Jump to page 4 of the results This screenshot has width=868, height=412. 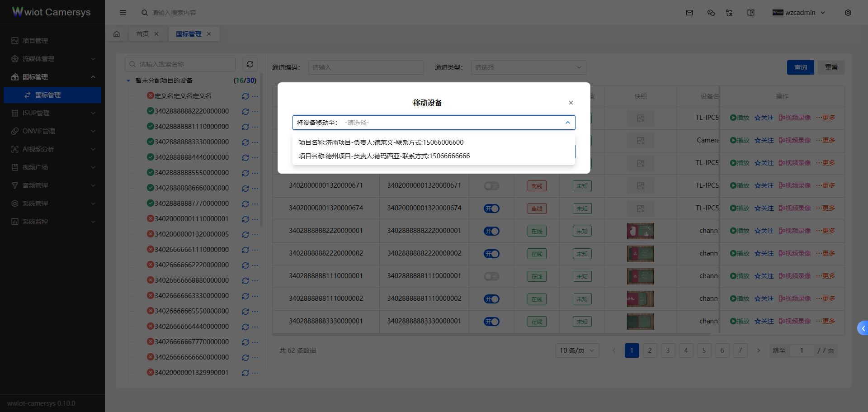click(686, 350)
